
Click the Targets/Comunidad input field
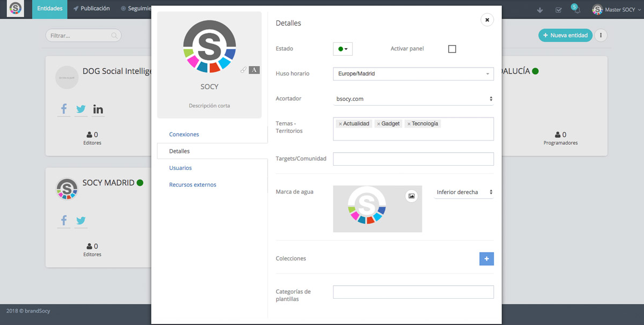[x=413, y=159]
